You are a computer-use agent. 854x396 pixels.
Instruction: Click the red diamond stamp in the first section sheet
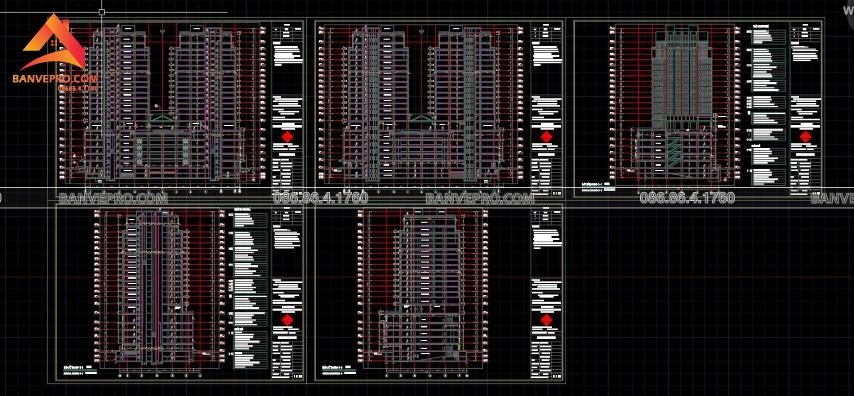pos(287,136)
